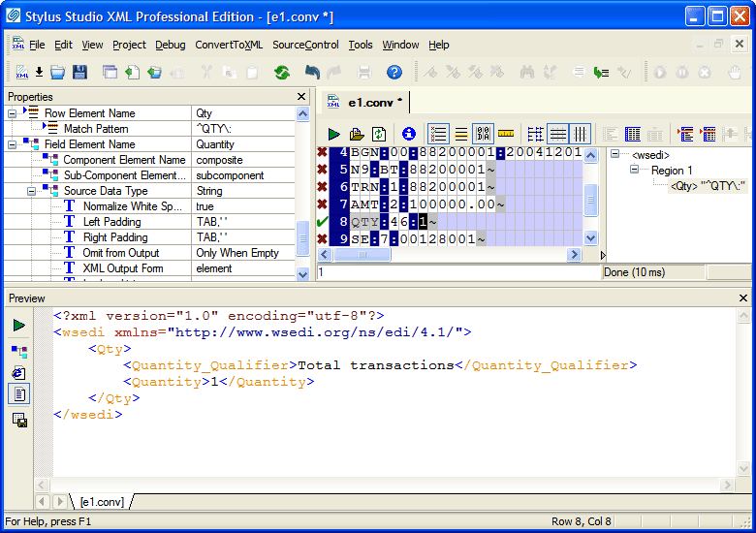
Task: Click the XML Output Form value element
Action: pos(242,268)
